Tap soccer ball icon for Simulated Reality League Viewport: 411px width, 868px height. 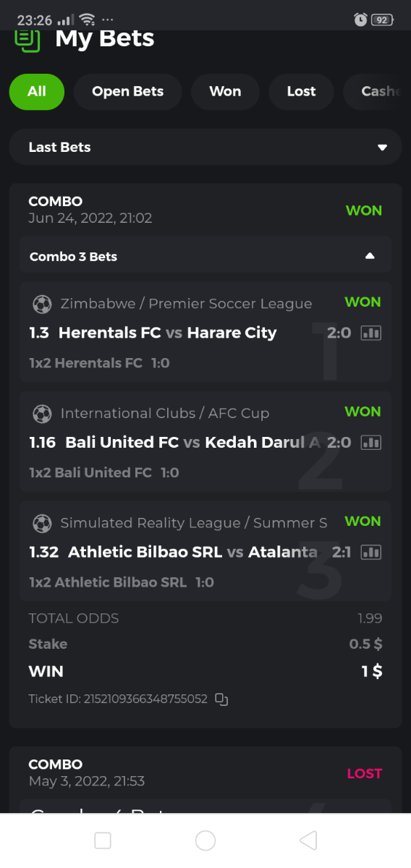(42, 523)
